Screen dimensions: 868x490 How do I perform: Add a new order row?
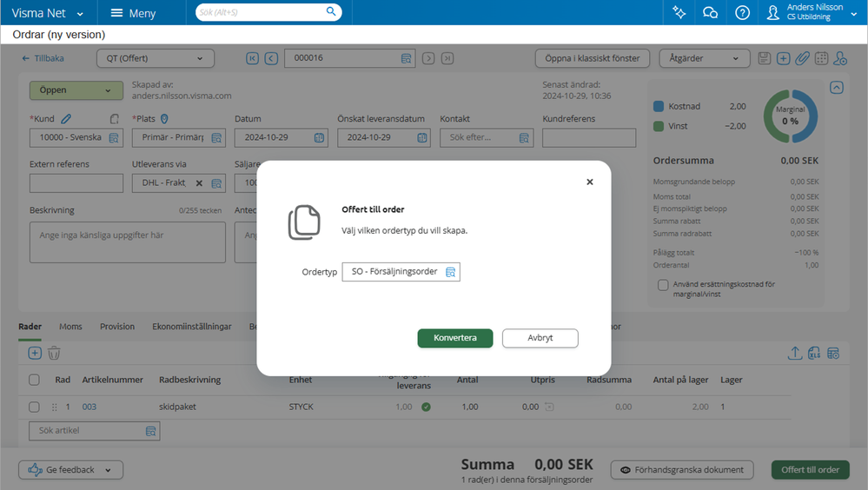(x=35, y=354)
